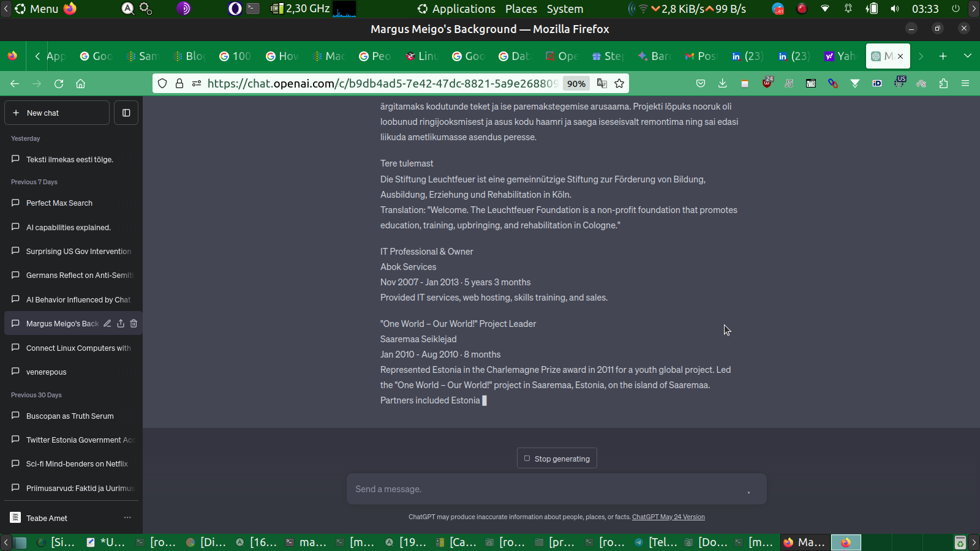Launch the terminal from the top panel
The width and height of the screenshot is (980, 551).
point(253,9)
